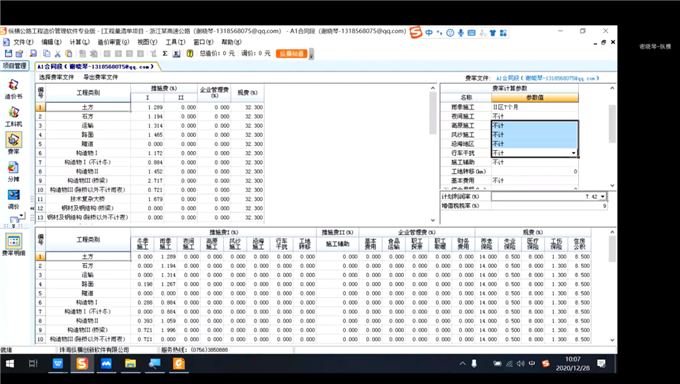This screenshot has width=680, height=384.
Task: Click 基本费用 value 不计
Action: (x=535, y=181)
